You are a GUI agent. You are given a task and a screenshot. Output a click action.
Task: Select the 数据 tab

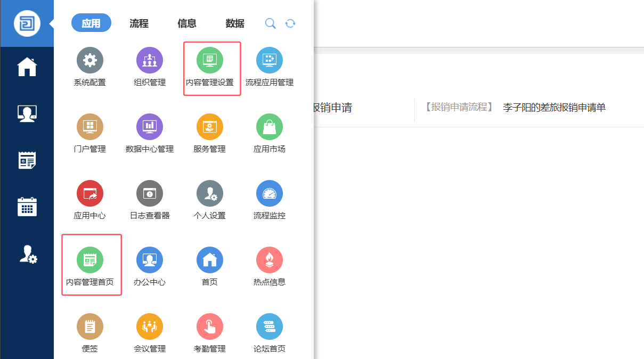click(x=235, y=23)
